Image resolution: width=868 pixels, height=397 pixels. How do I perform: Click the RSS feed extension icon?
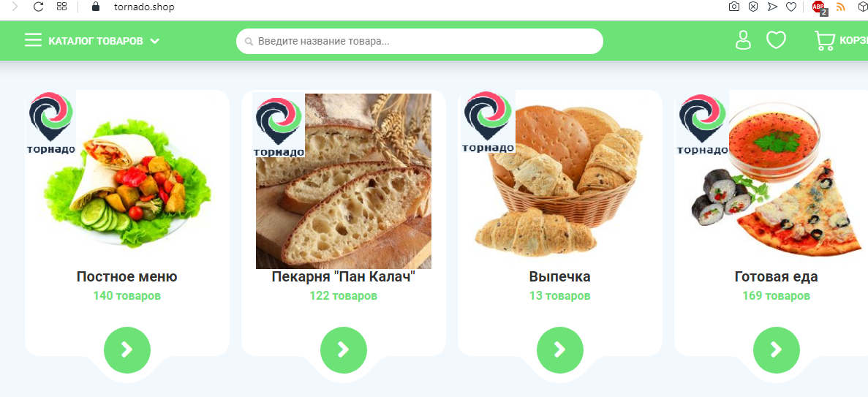point(841,7)
